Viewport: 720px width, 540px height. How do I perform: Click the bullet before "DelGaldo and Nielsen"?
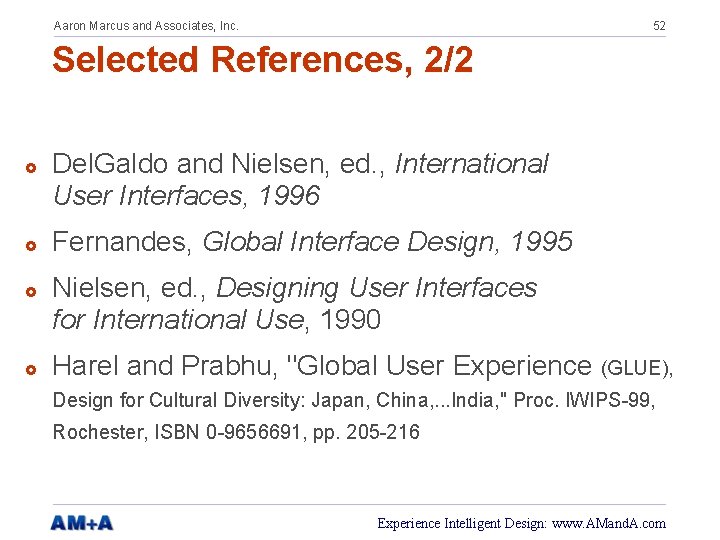point(31,168)
